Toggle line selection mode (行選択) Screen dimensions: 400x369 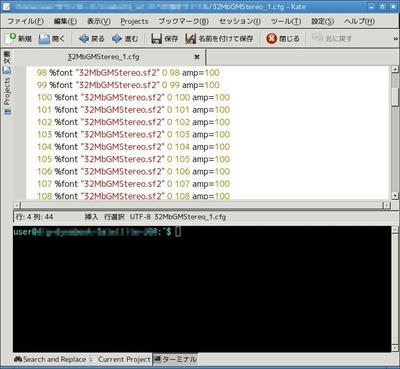[114, 217]
